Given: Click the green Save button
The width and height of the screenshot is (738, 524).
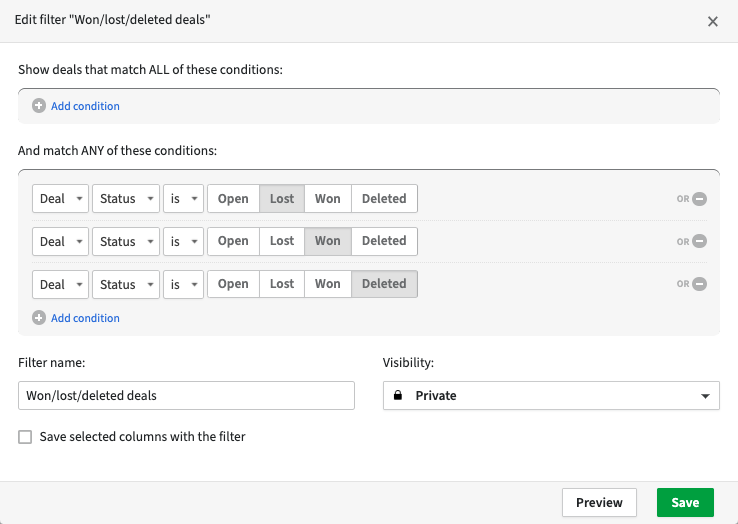Looking at the screenshot, I should click(685, 502).
